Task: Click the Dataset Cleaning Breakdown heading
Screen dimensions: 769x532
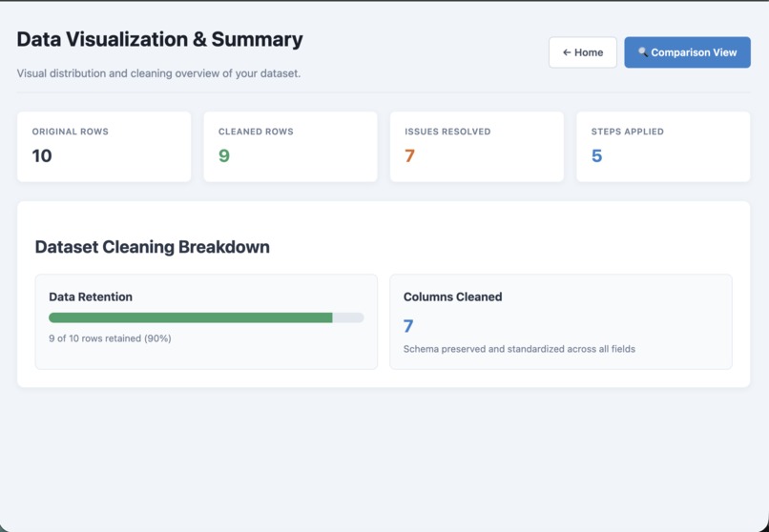Action: 152,246
